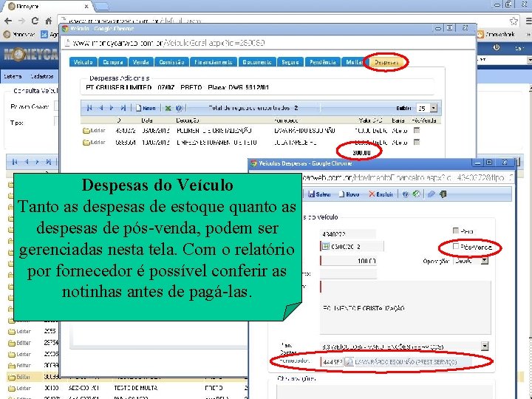Viewport: 532px width, 399px height.
Task: Open supplier search icon in Fornecedor field
Action: 349,362
